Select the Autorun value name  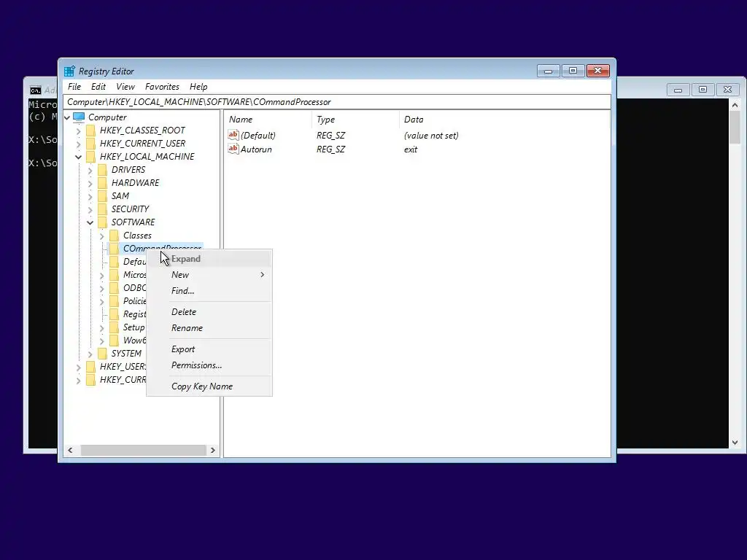256,149
